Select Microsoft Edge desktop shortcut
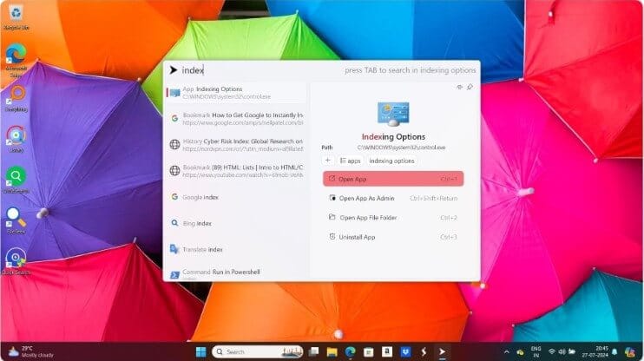The width and height of the screenshot is (644, 361). [x=16, y=60]
